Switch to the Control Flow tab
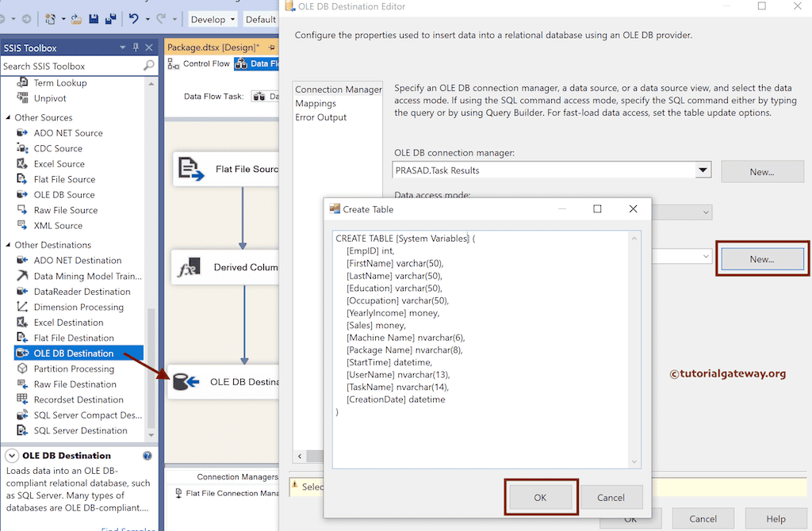The height and width of the screenshot is (531, 812). 199,63
